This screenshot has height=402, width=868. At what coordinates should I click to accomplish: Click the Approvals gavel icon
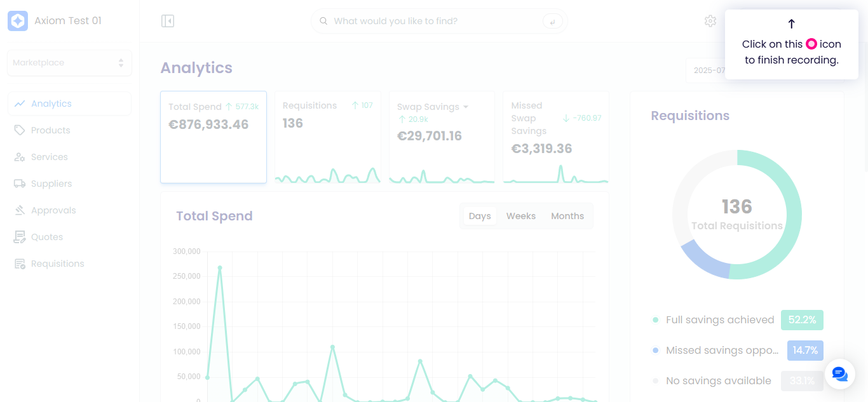[x=20, y=210]
